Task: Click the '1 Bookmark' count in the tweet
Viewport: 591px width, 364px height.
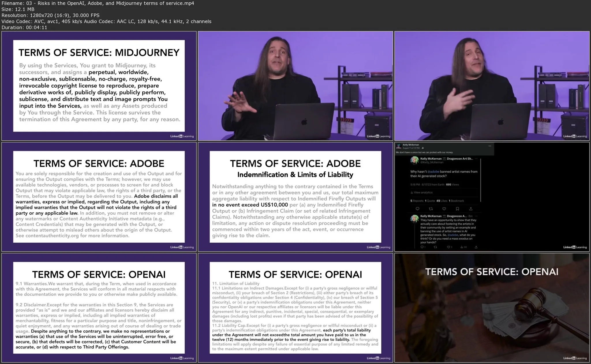Action: [x=456, y=201]
